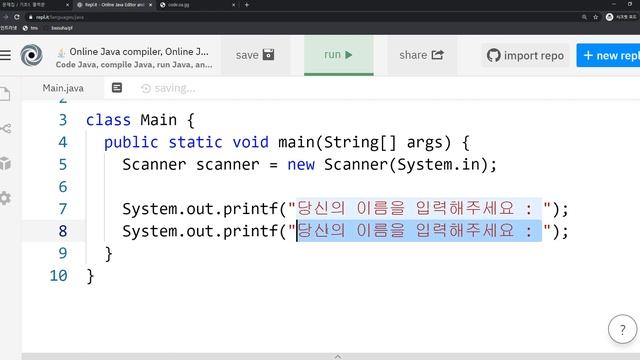640x360 pixels.
Task: Bookmark this page with the star icon
Action: (x=596, y=17)
